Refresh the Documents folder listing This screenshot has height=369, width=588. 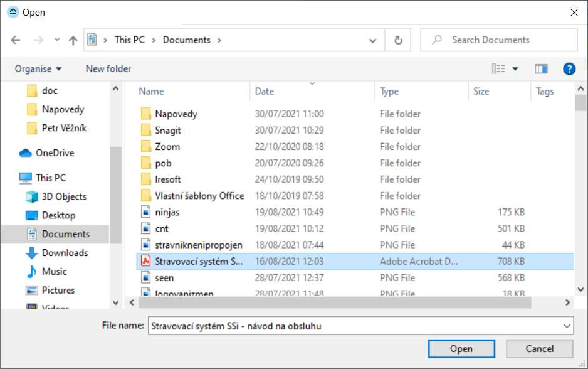(x=398, y=40)
